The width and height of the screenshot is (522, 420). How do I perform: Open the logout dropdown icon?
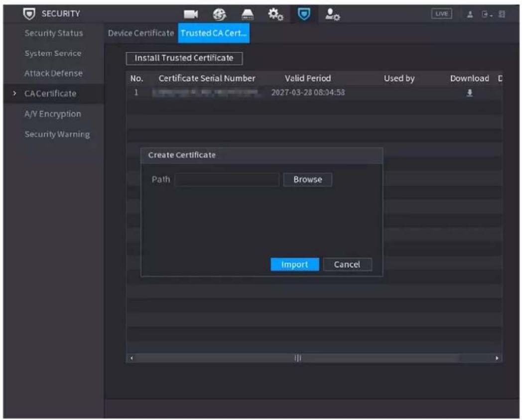pos(487,14)
